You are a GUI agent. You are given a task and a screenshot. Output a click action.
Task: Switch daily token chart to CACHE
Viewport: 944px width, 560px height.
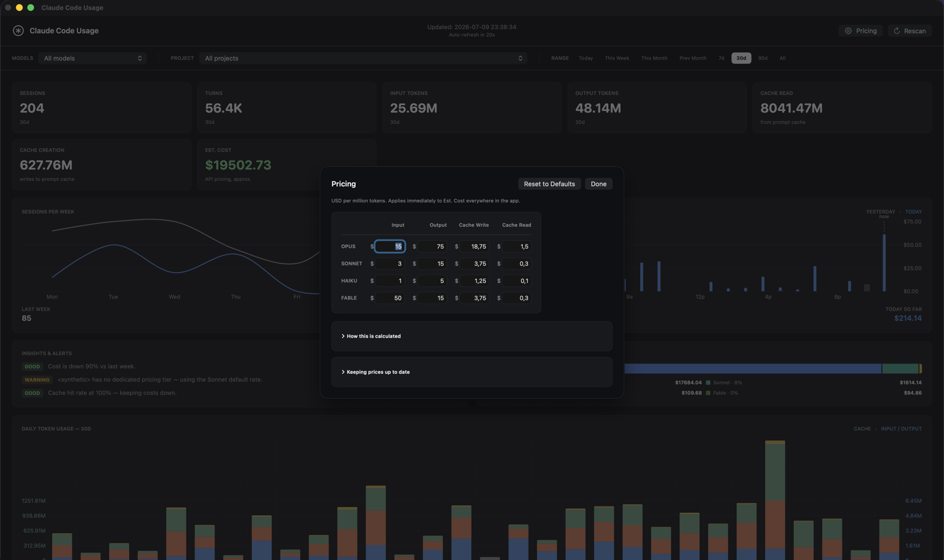point(862,429)
